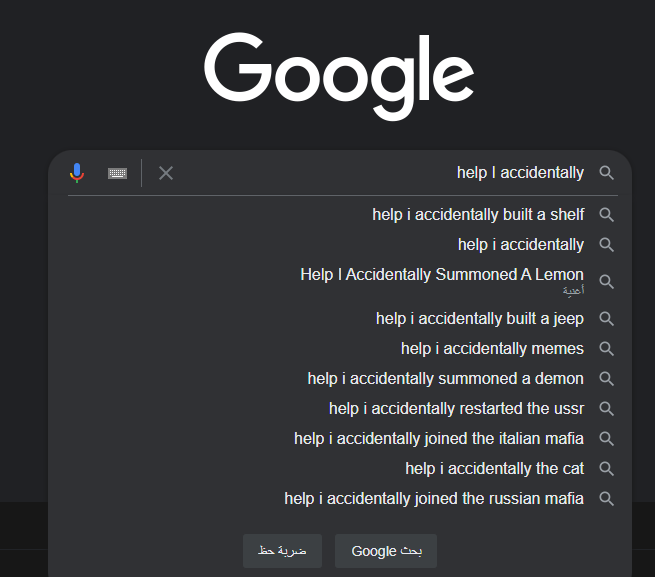
Task: Clear the search box with the X icon
Action: click(166, 173)
